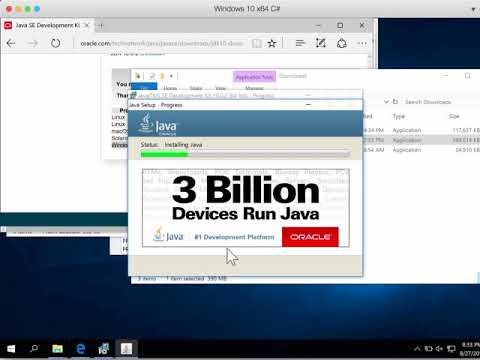Click the Edge forward arrow
Image resolution: width=480 pixels, height=360 pixels.
[x=33, y=43]
